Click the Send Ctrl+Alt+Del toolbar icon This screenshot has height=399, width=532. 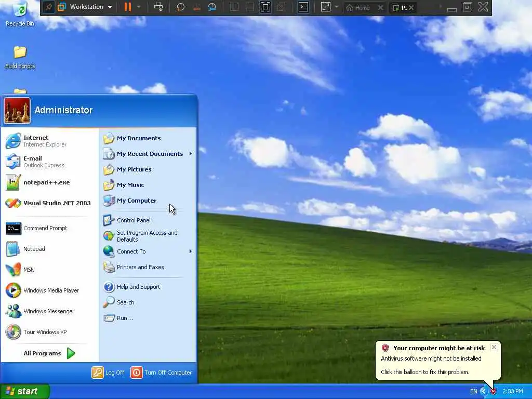click(158, 7)
